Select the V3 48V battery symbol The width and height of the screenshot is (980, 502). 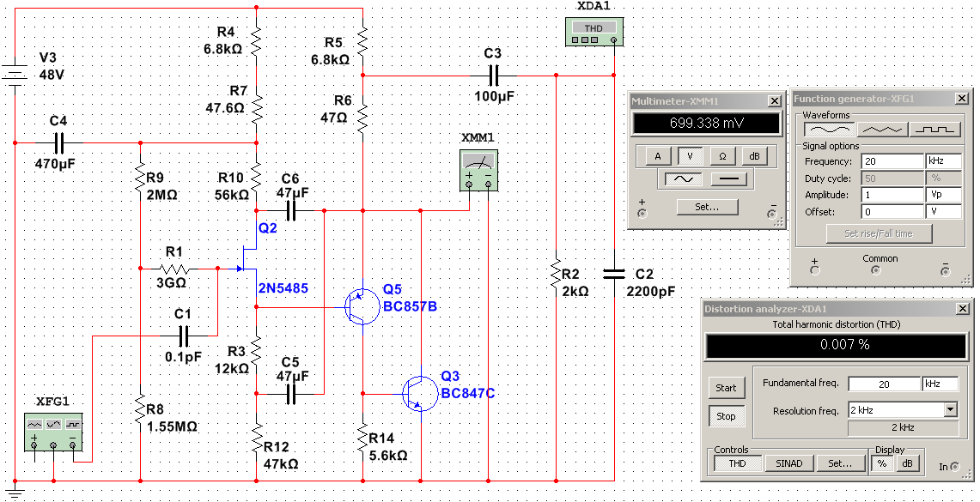pos(15,76)
